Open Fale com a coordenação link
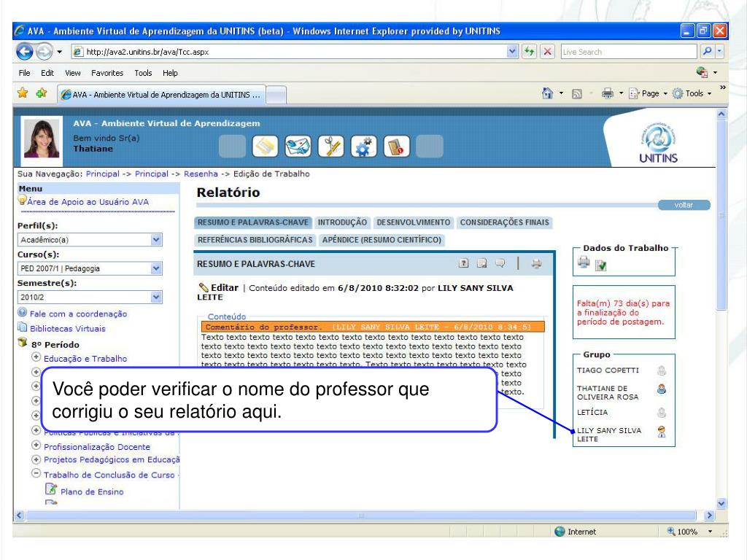Image resolution: width=747 pixels, height=560 pixels. point(78,314)
